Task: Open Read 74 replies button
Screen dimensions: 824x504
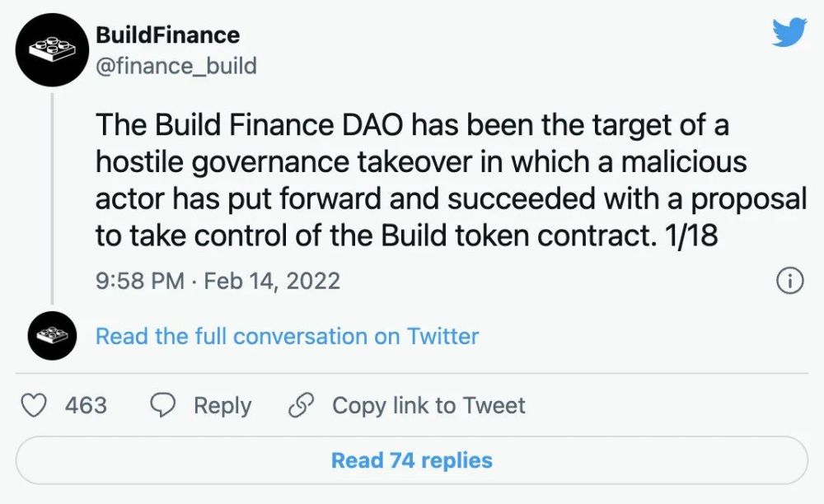Action: (x=411, y=460)
